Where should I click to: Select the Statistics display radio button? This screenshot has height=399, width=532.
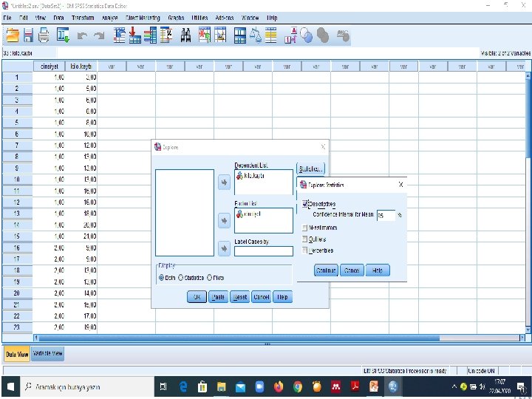click(181, 278)
